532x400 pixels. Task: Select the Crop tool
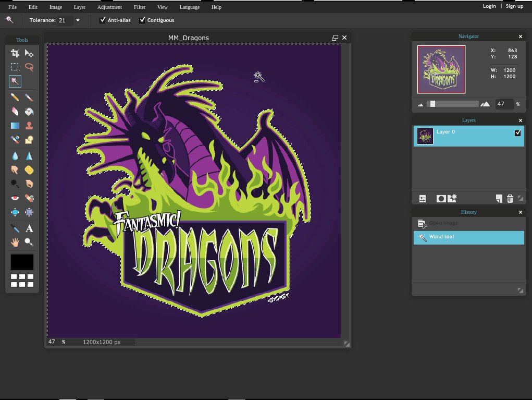click(x=15, y=53)
